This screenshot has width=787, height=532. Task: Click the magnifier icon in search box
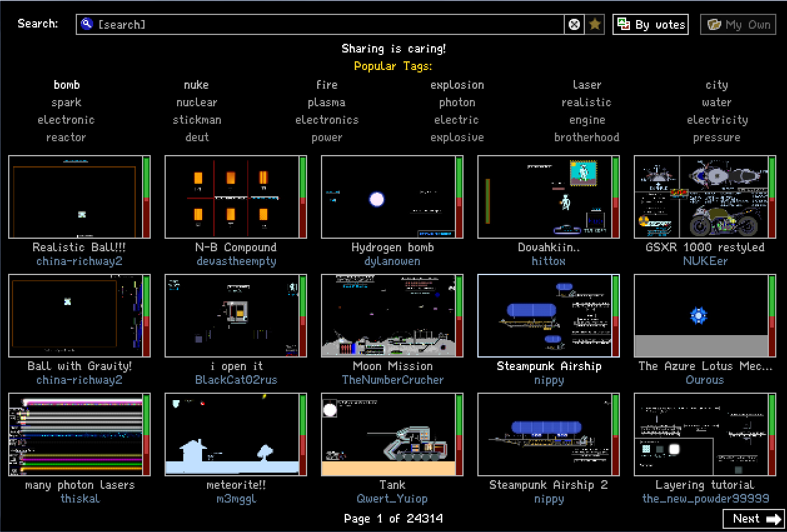(x=87, y=24)
